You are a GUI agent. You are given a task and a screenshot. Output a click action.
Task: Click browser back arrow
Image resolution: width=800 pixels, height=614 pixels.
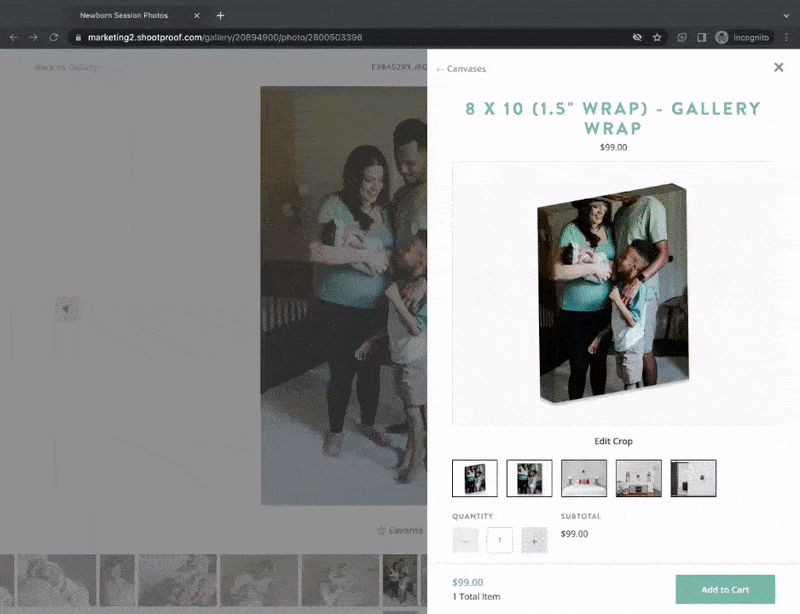click(x=14, y=37)
